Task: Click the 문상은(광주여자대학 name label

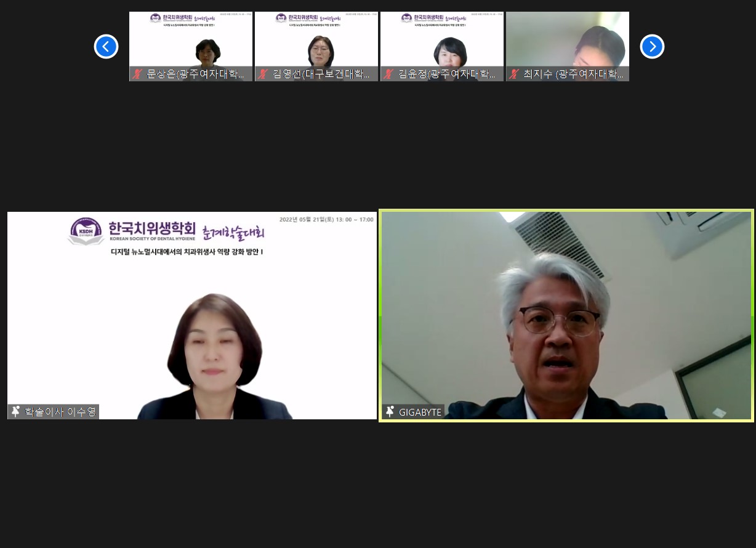Action: coord(196,74)
